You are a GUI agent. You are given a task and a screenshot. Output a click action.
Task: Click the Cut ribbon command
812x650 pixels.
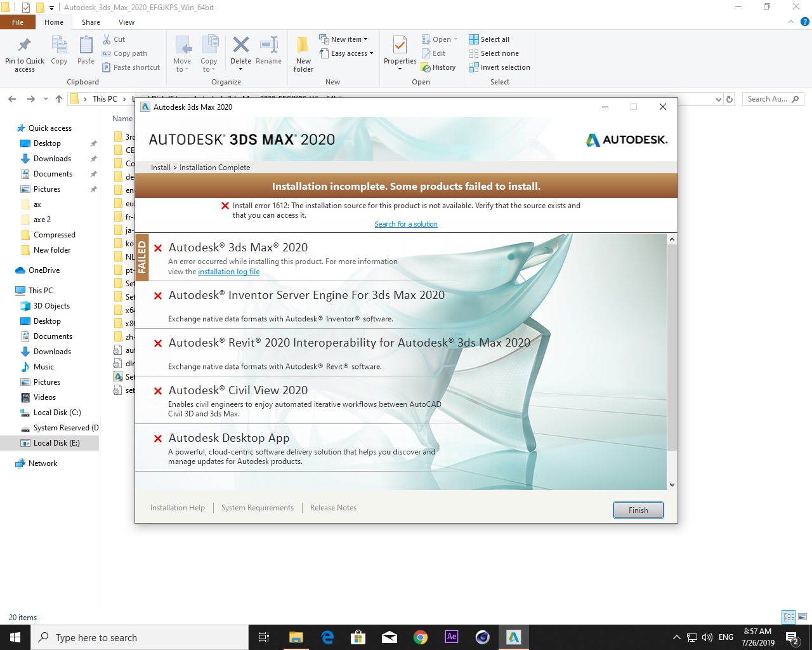114,39
